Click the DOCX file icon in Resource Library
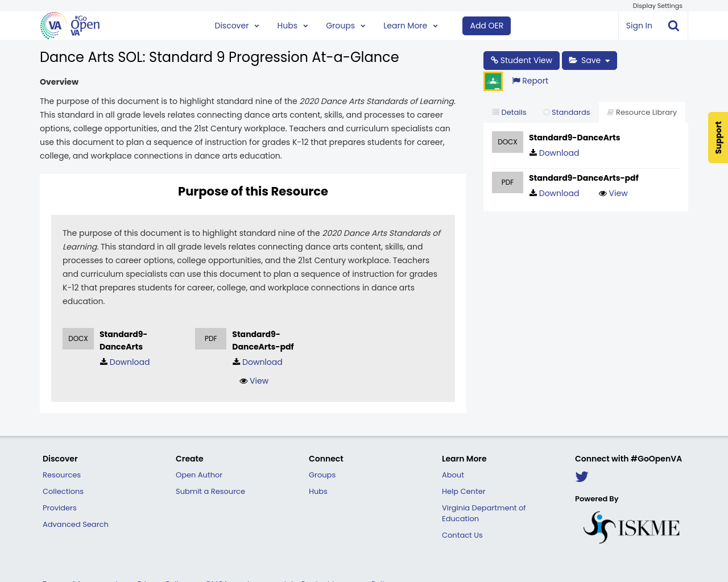Image resolution: width=728 pixels, height=582 pixels. tap(507, 141)
